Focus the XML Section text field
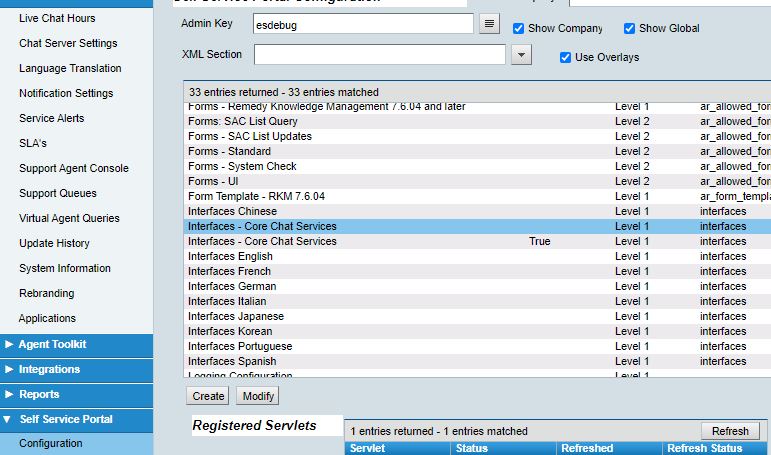 (x=380, y=55)
